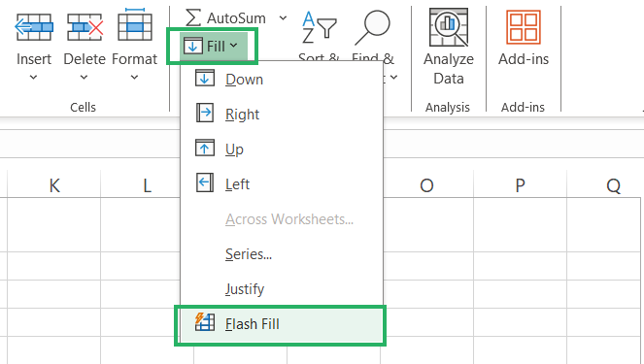Click the Sort & Filter icon

tap(320, 27)
